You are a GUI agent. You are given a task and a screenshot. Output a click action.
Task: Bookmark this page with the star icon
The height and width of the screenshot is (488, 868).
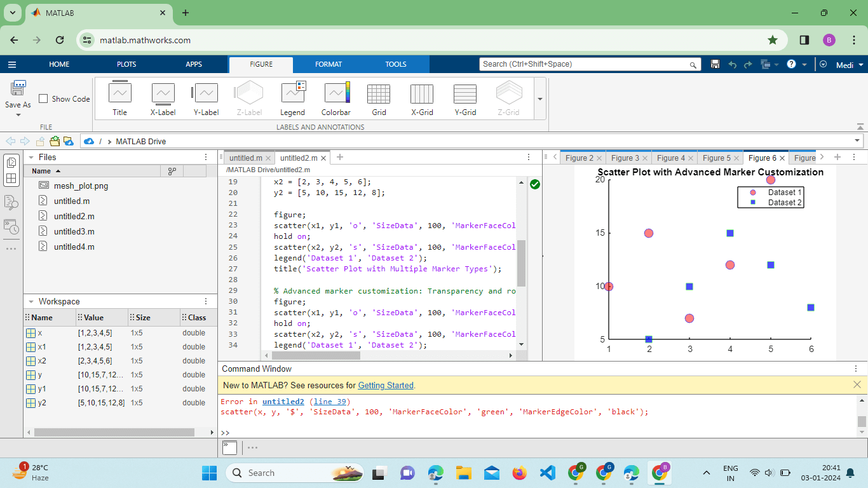(773, 40)
